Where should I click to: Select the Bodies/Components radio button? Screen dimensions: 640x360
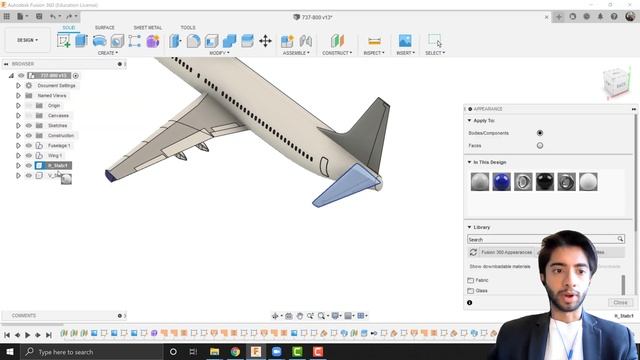point(540,133)
